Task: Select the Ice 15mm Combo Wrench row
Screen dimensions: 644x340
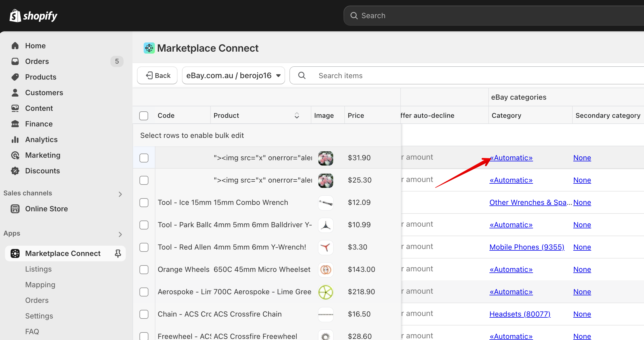Action: 144,203
